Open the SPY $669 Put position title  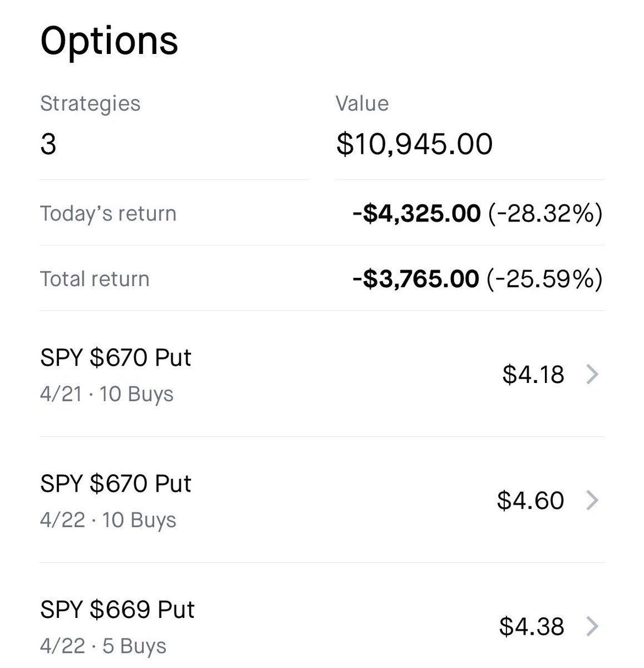(117, 610)
